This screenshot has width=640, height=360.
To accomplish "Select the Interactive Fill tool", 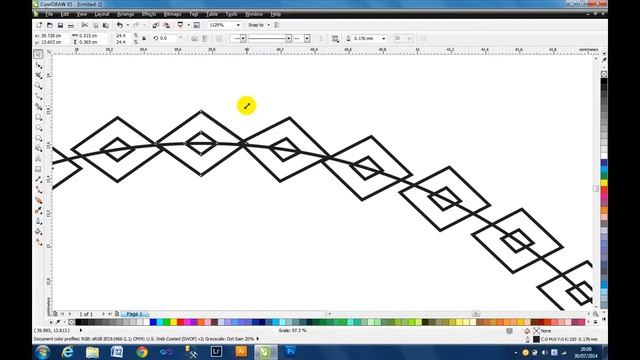I will (38, 242).
